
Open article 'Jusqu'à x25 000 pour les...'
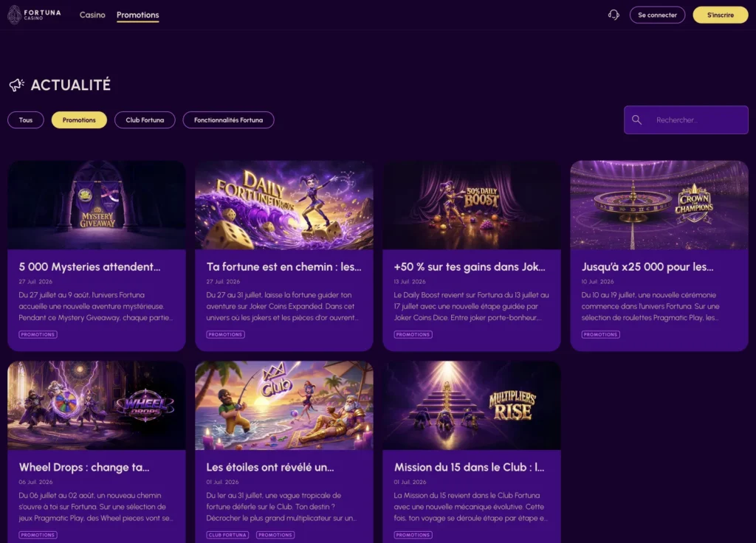(647, 267)
